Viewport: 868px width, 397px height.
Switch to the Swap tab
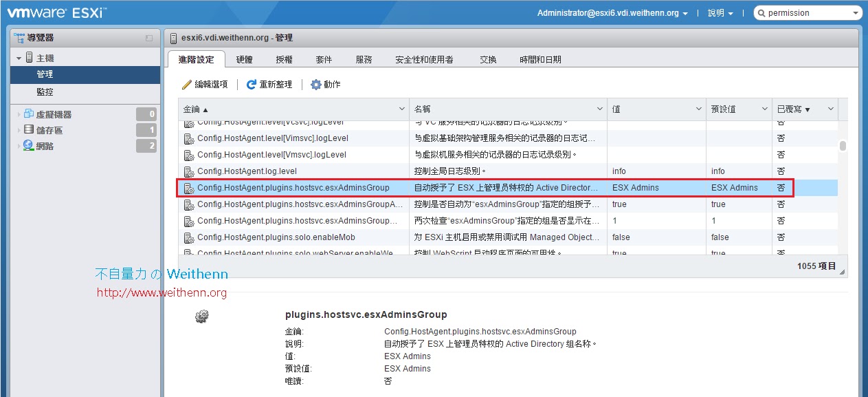488,59
